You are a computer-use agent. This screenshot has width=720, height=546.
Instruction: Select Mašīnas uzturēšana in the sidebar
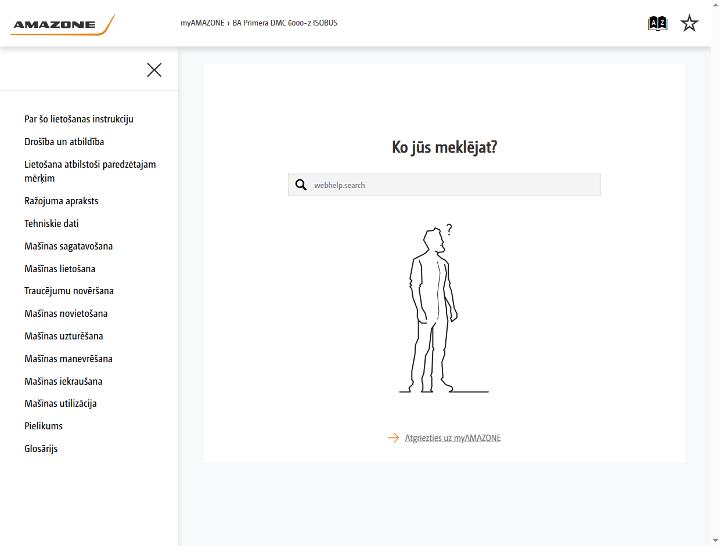(64, 336)
